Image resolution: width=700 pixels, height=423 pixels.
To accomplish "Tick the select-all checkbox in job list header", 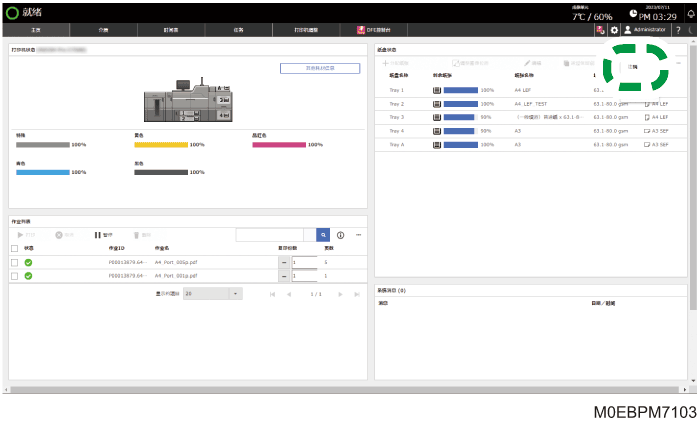I will coord(15,248).
